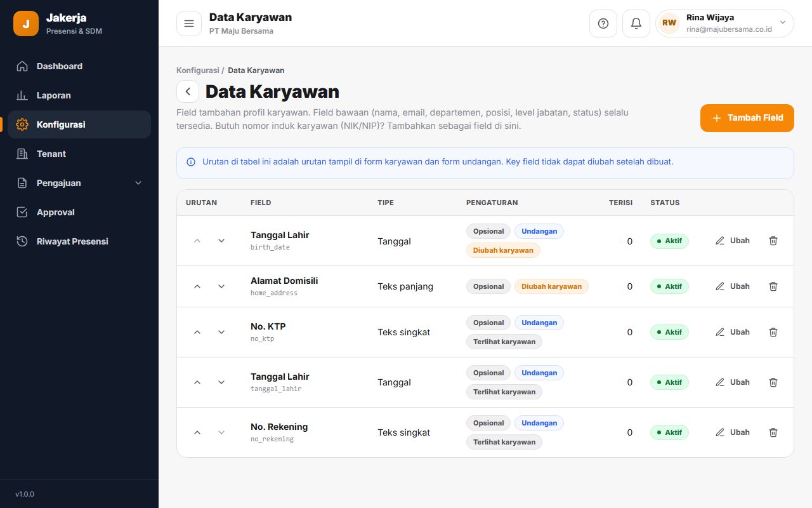Open the Approval page
The width and height of the screenshot is (812, 508).
pyautogui.click(x=79, y=212)
